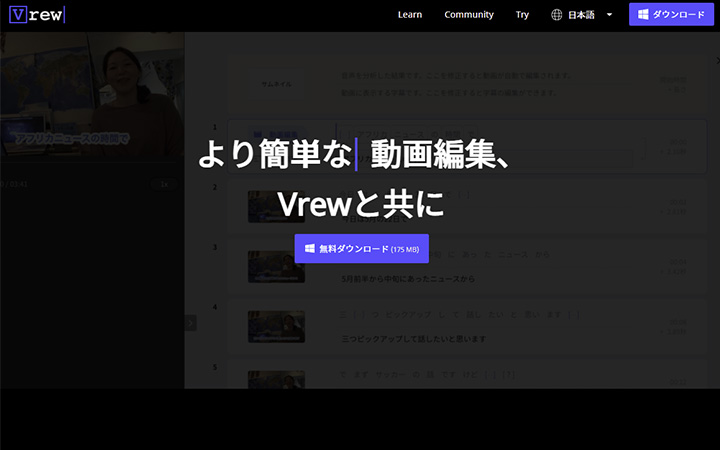Open the Learn menu item
720x450 pixels.
pyautogui.click(x=410, y=15)
